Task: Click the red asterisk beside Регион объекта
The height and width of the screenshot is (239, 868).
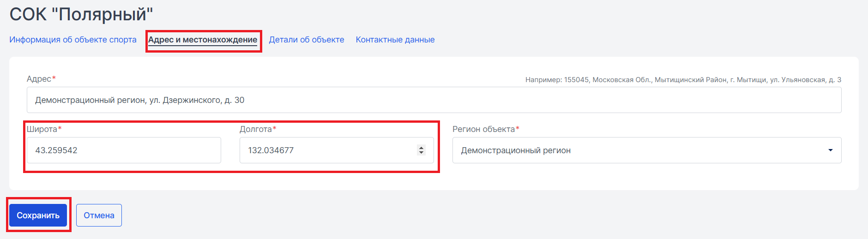Action: click(x=518, y=128)
